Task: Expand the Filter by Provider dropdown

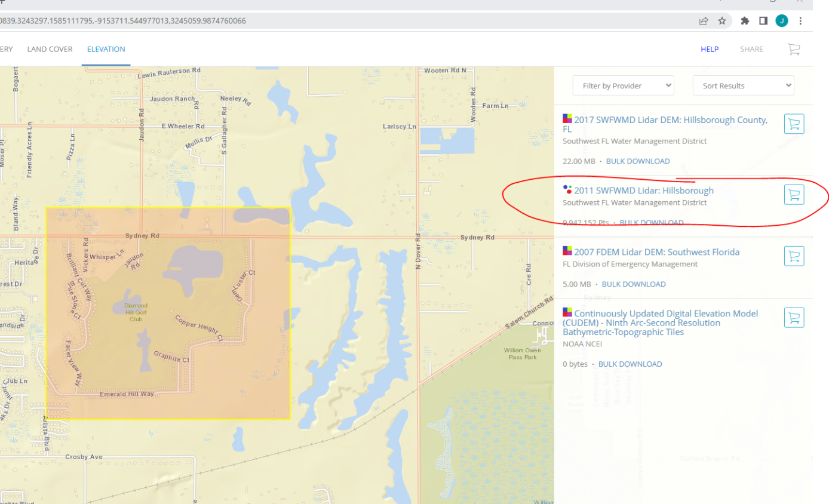Action: pos(623,85)
